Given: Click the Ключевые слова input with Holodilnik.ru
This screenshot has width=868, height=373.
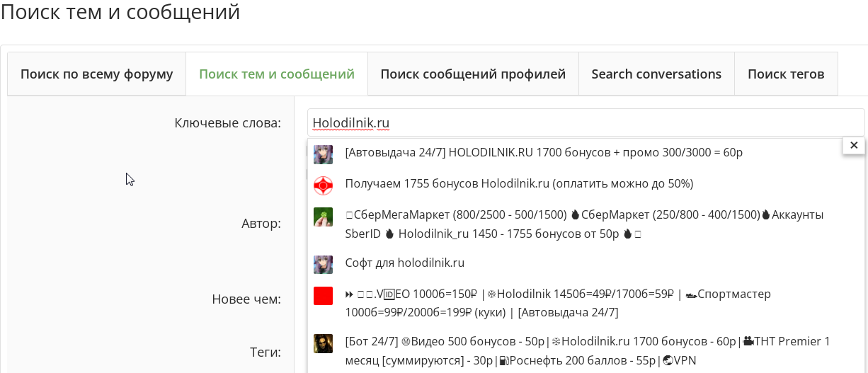Looking at the screenshot, I should (586, 123).
